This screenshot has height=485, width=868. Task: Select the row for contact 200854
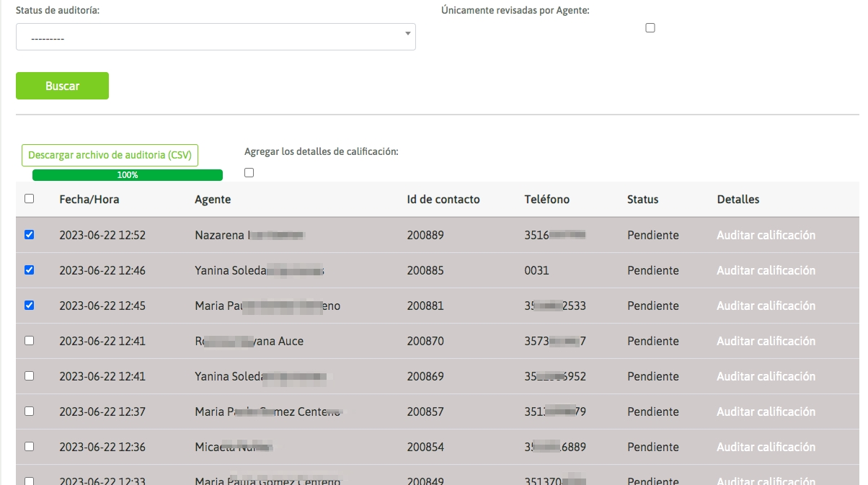tap(30, 447)
